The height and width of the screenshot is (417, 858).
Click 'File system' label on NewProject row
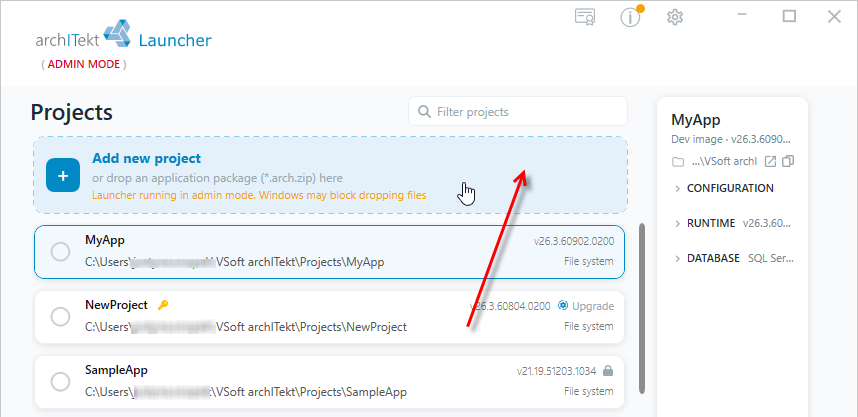[589, 326]
